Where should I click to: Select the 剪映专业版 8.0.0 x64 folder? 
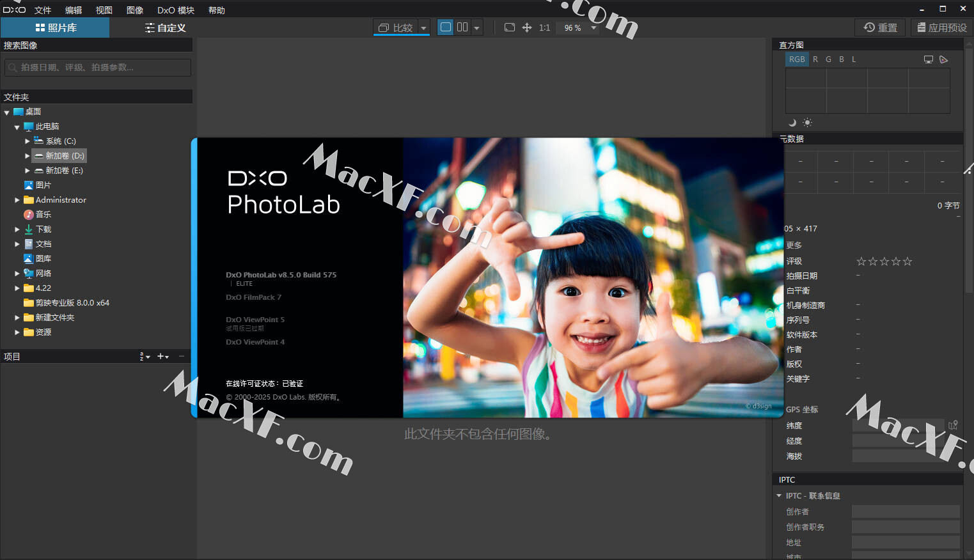click(x=67, y=302)
